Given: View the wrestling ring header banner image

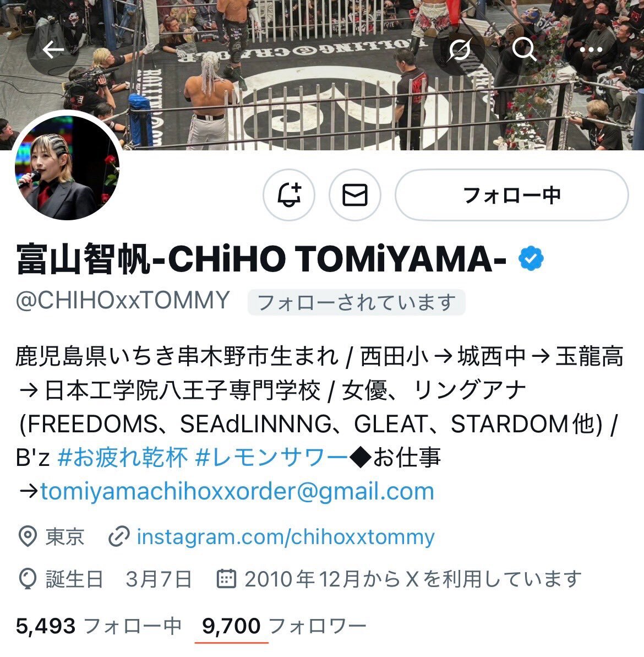Looking at the screenshot, I should pyautogui.click(x=322, y=74).
